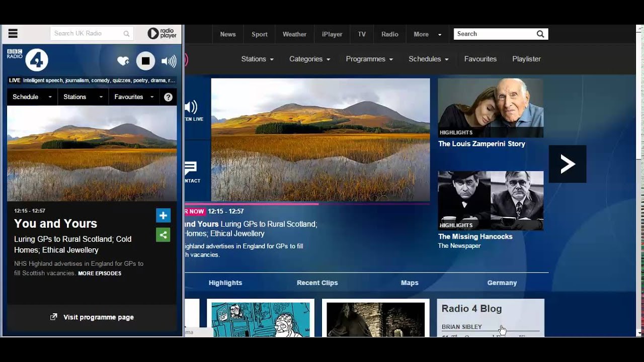Click Visit programme page link
This screenshot has height=362, width=644.
tap(99, 317)
